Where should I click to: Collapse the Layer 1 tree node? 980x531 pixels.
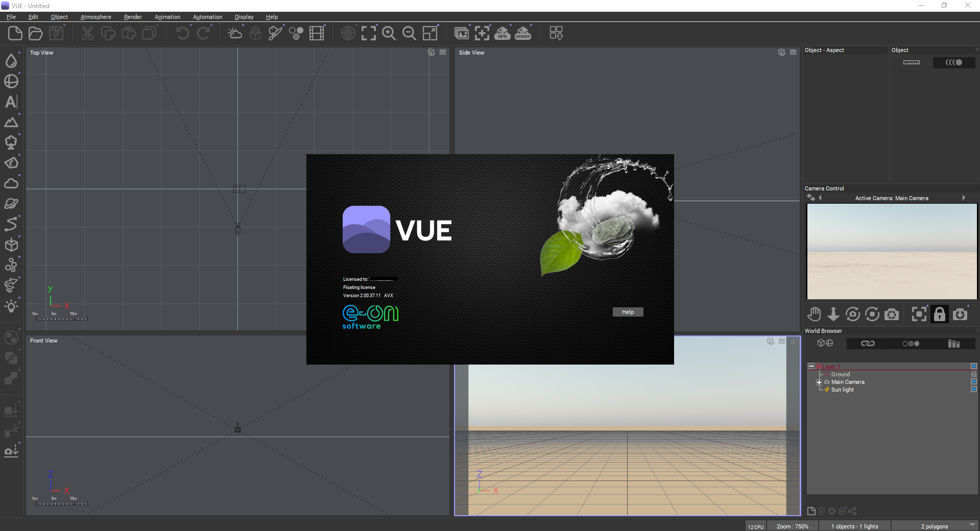811,367
